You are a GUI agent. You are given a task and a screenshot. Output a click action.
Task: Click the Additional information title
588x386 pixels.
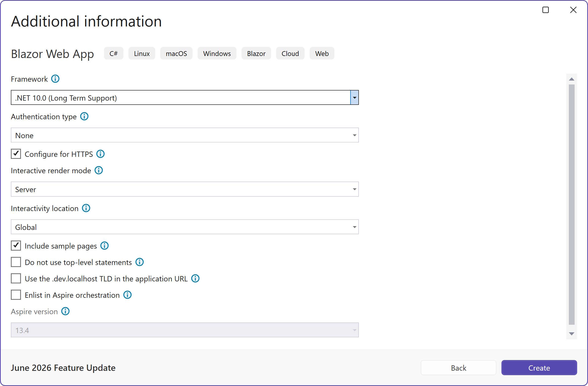click(86, 21)
